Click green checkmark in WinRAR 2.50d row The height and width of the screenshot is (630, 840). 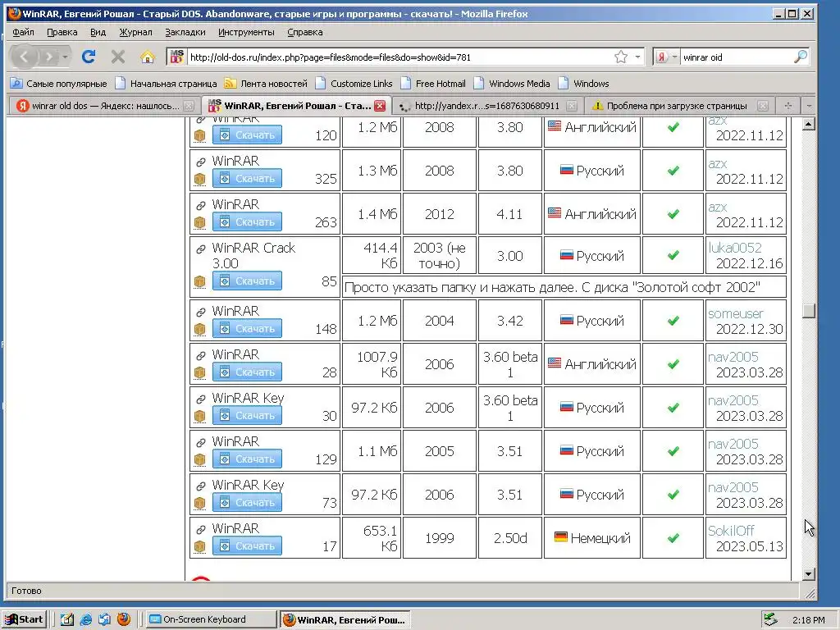(673, 537)
